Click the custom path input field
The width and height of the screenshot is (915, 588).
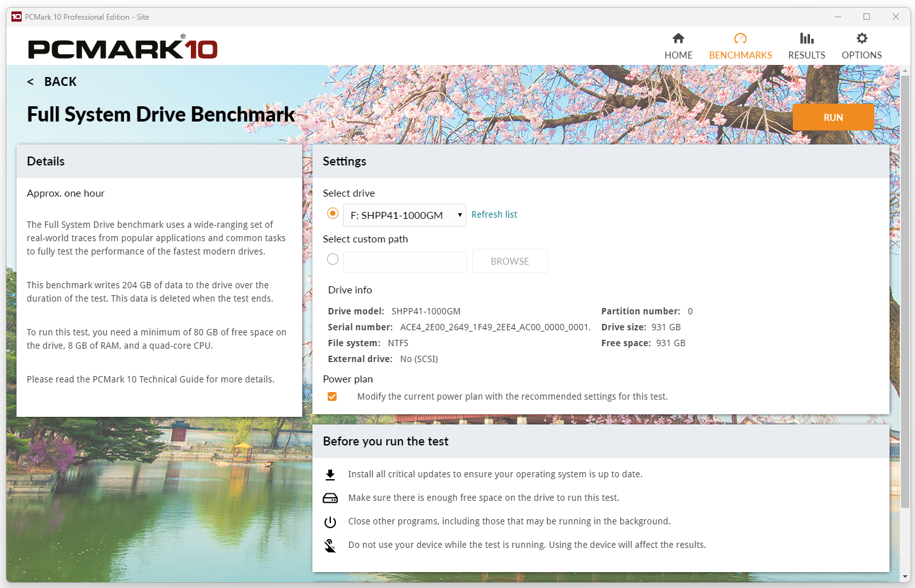(x=405, y=262)
